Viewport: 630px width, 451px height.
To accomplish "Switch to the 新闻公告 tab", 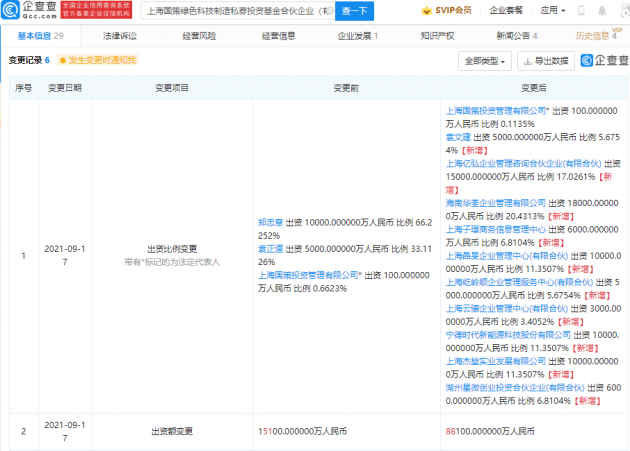I will click(517, 36).
